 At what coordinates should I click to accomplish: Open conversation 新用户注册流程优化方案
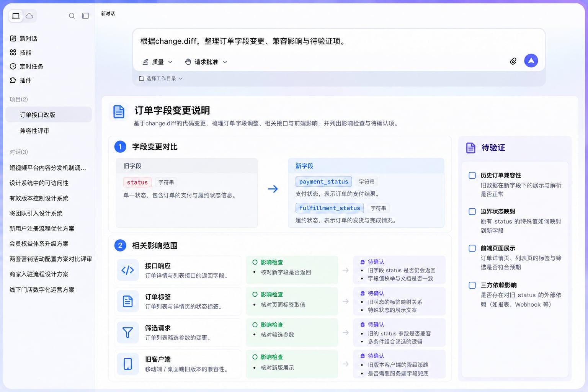coord(42,229)
